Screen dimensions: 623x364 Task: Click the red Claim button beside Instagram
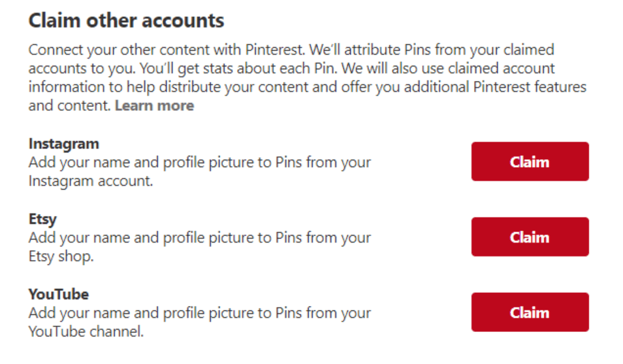pos(530,162)
